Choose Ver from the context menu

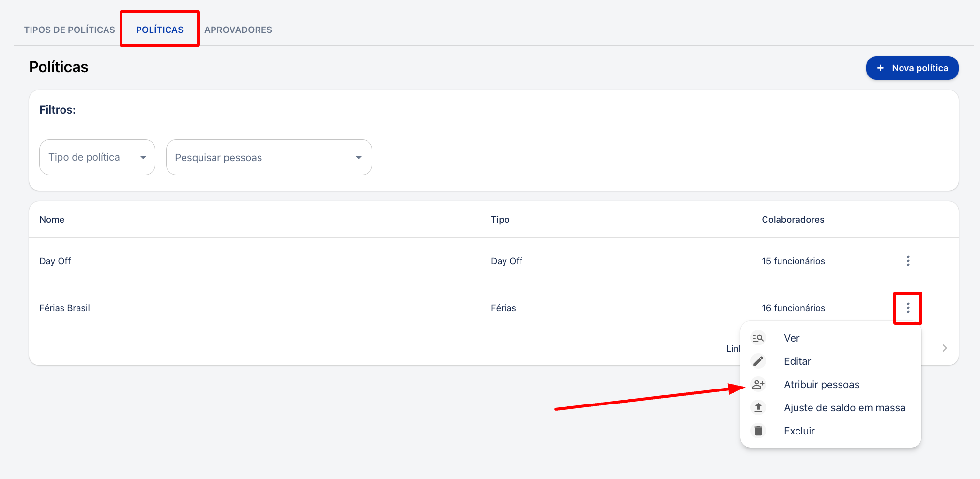tap(831, 338)
